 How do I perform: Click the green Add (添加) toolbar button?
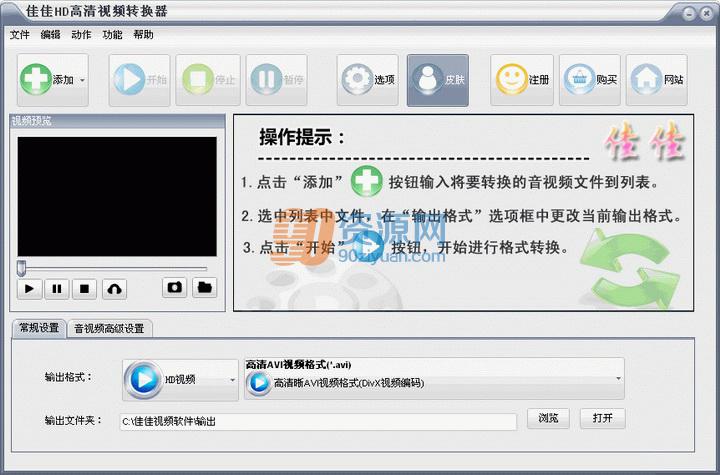coord(52,80)
